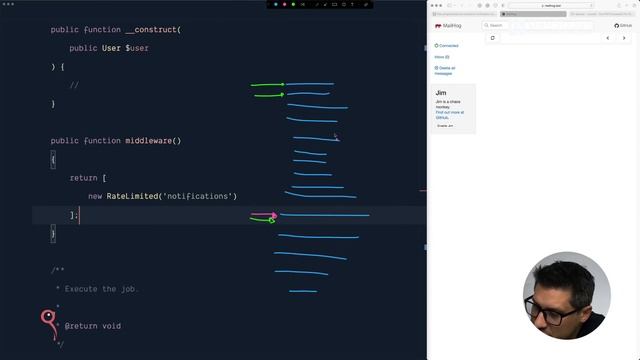Image resolution: width=640 pixels, height=360 pixels.
Task: Click the Enable Jim button
Action: click(445, 126)
